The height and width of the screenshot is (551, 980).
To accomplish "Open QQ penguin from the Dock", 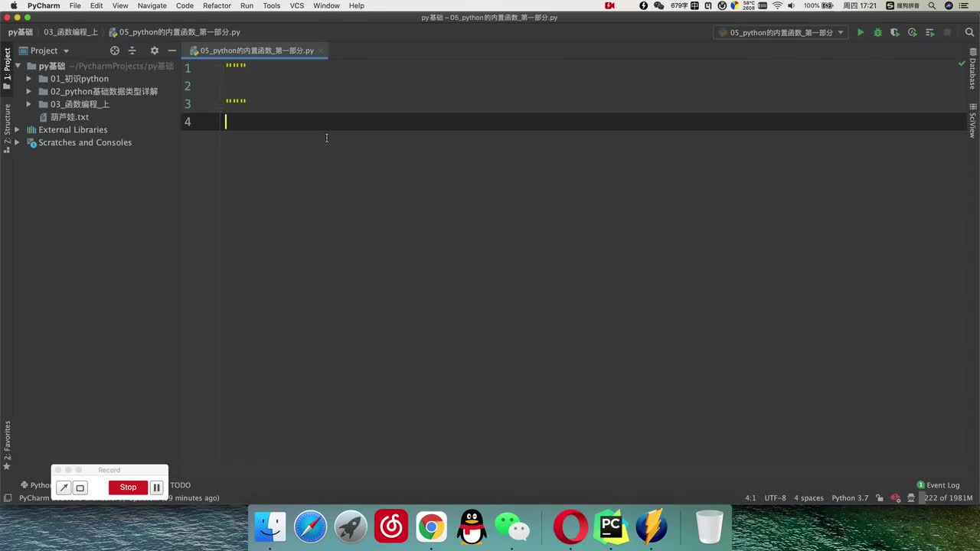I will (x=472, y=527).
